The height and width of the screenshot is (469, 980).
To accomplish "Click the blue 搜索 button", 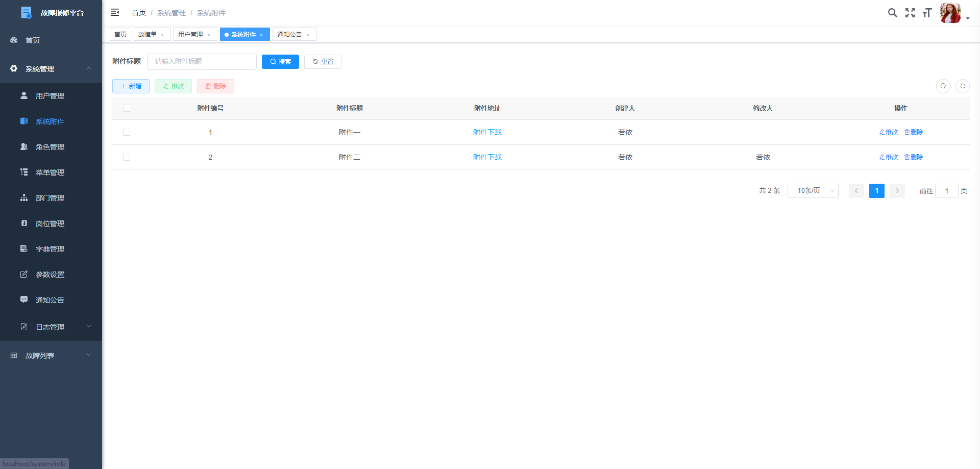I will click(280, 62).
